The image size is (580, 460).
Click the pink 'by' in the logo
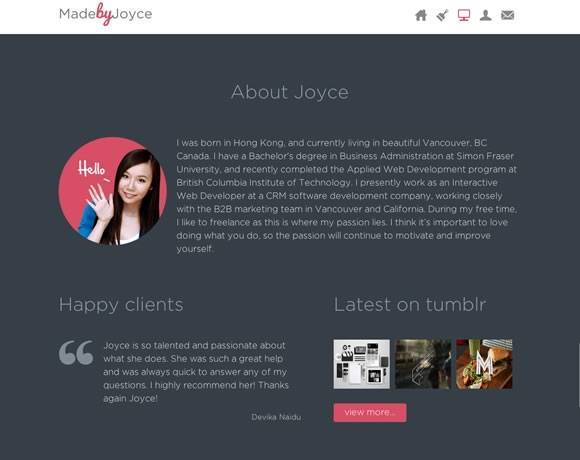coord(104,14)
